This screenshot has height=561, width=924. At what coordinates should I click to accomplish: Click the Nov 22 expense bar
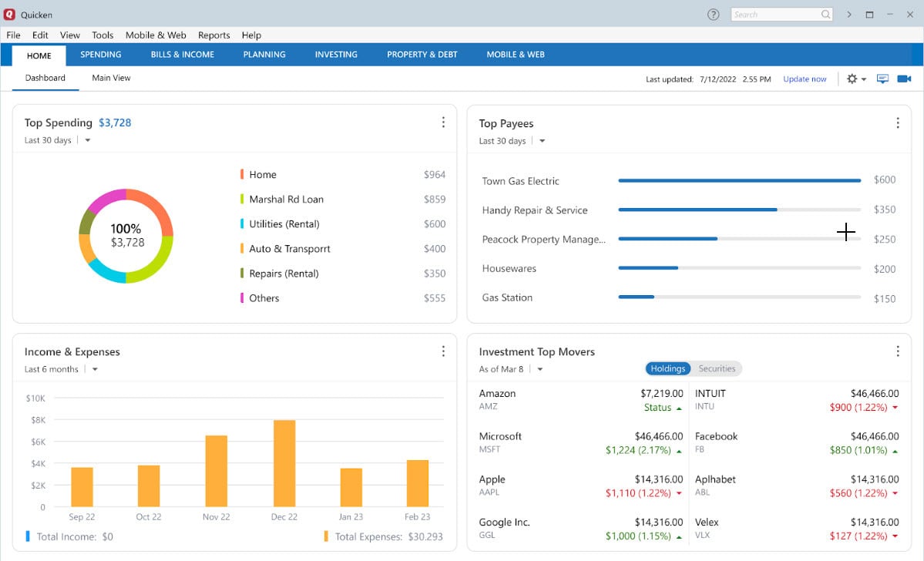click(x=217, y=471)
